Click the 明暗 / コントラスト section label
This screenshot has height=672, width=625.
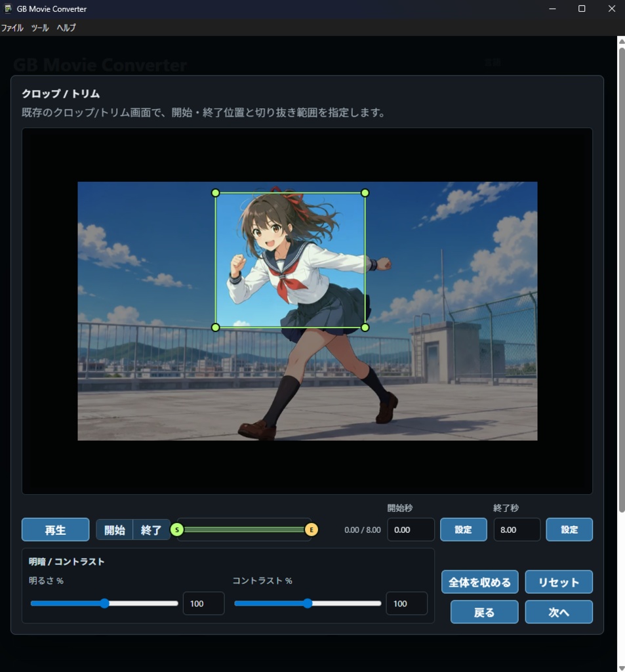click(x=66, y=562)
